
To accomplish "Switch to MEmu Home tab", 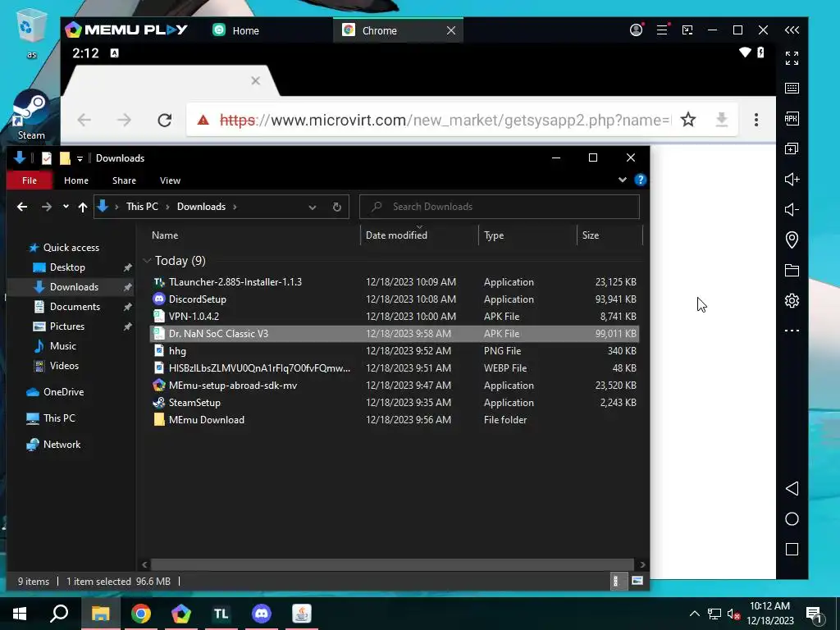I will click(x=235, y=30).
